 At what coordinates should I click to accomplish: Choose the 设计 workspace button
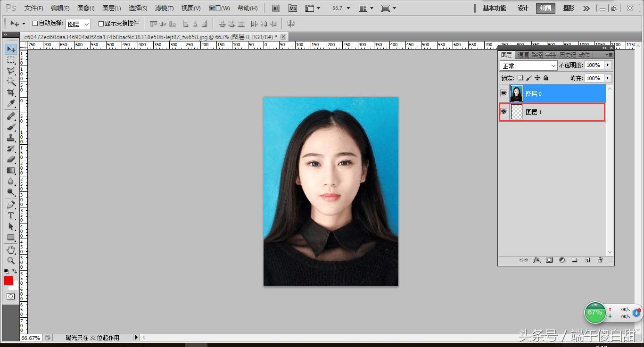pyautogui.click(x=523, y=8)
